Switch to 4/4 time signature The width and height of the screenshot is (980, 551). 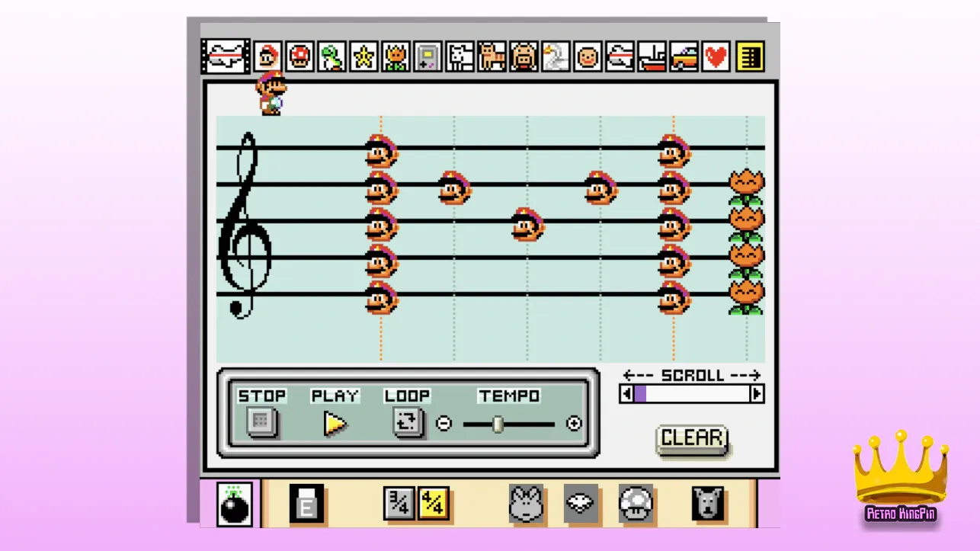point(433,504)
